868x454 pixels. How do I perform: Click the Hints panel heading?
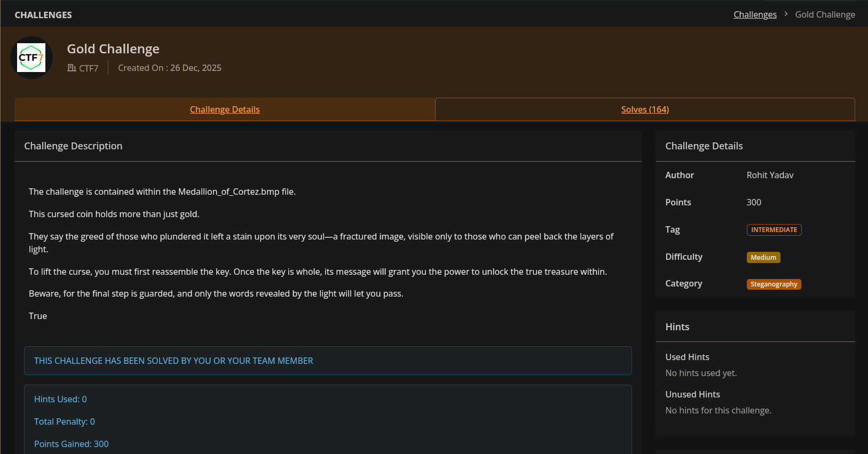tap(677, 327)
